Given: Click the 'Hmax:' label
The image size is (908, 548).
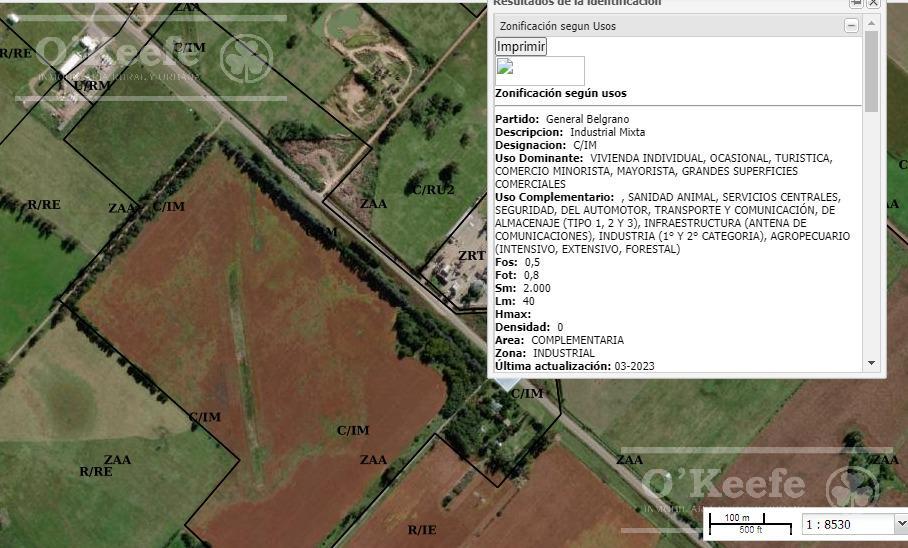Looking at the screenshot, I should tap(513, 314).
